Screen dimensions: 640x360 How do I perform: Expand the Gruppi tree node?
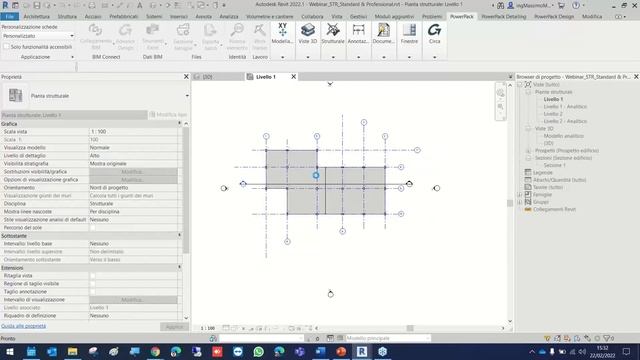click(x=520, y=202)
